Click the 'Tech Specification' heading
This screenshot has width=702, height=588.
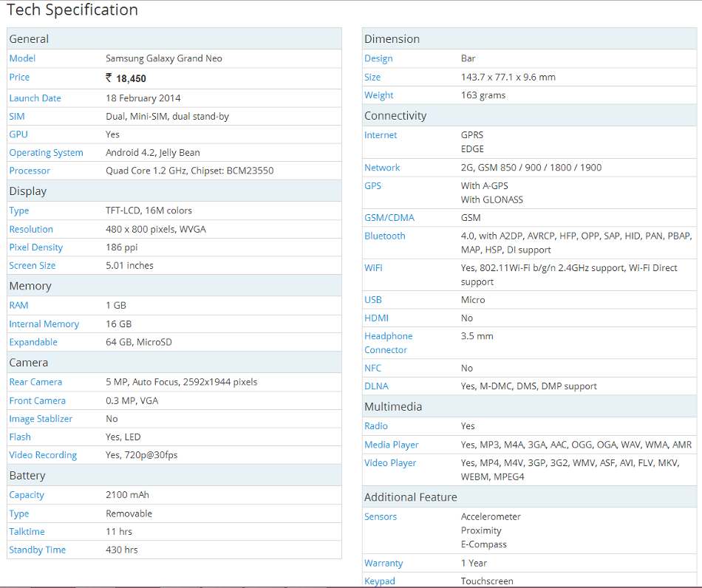[x=72, y=10]
